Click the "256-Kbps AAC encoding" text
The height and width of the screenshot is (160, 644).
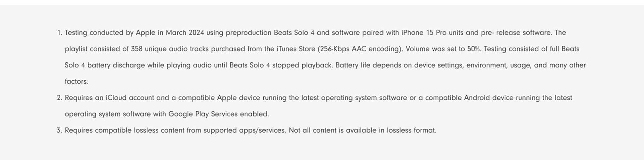(x=359, y=49)
